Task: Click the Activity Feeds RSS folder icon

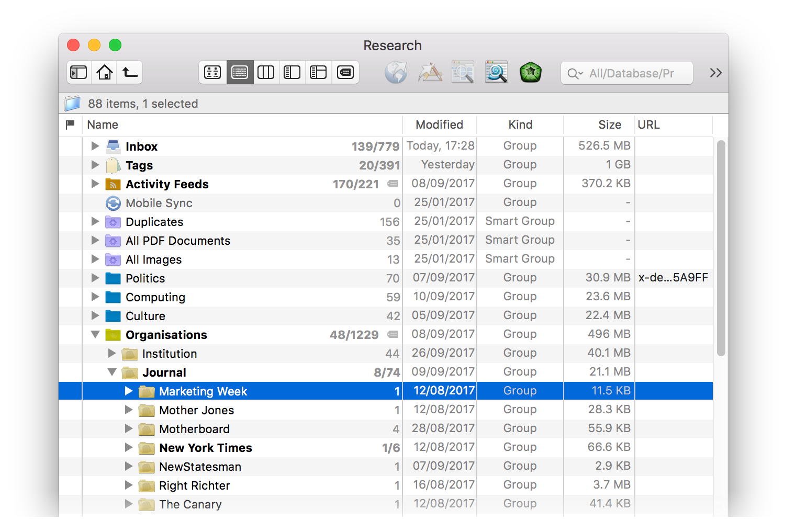Action: 113,184
